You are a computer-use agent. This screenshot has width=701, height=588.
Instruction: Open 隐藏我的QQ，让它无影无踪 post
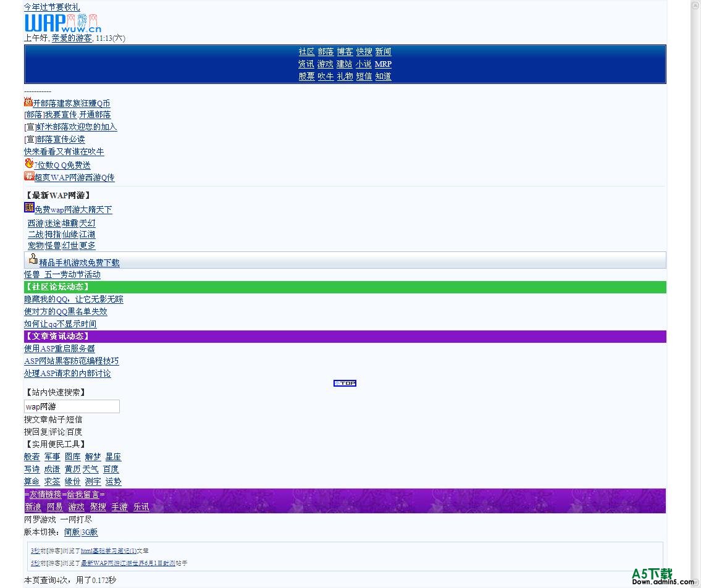[73, 299]
